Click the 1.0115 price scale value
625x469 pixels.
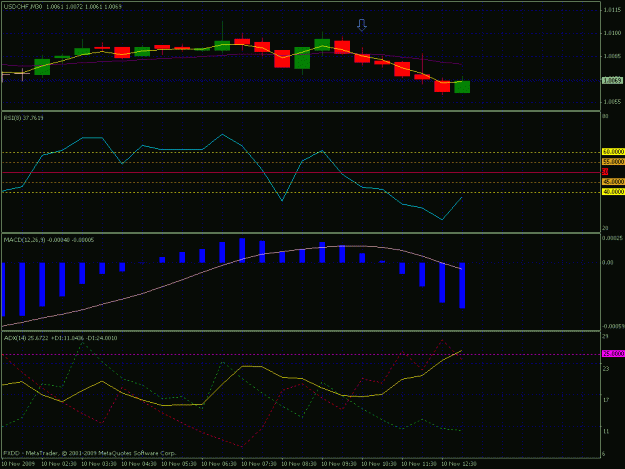click(x=612, y=10)
